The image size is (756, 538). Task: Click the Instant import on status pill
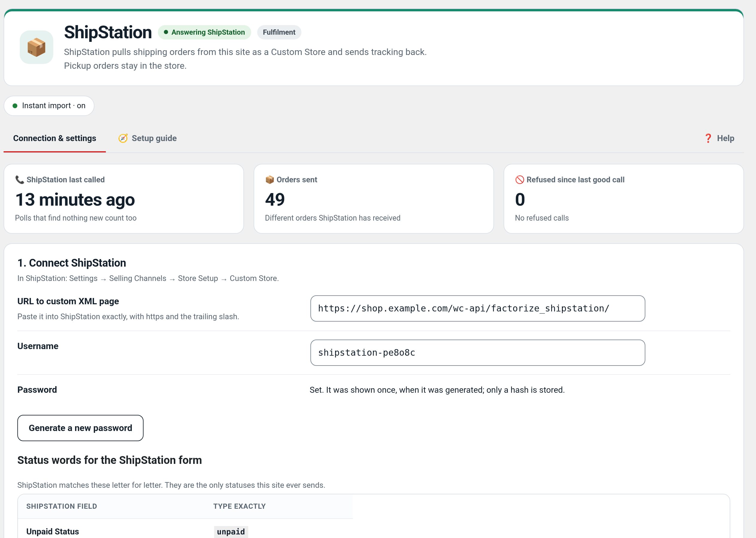coord(49,106)
